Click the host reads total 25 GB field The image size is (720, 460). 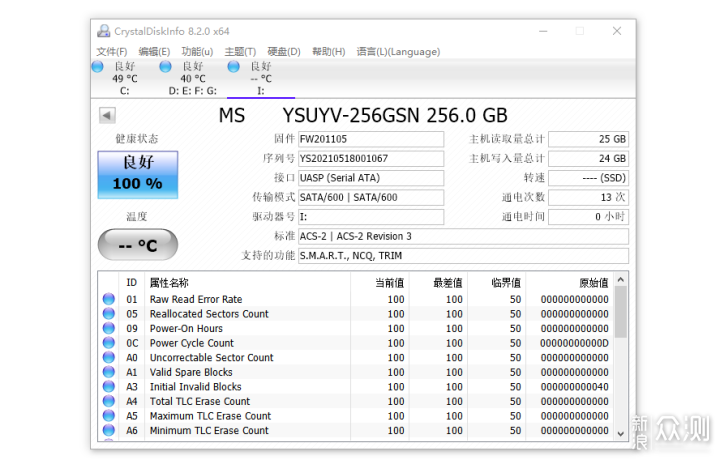pos(589,139)
